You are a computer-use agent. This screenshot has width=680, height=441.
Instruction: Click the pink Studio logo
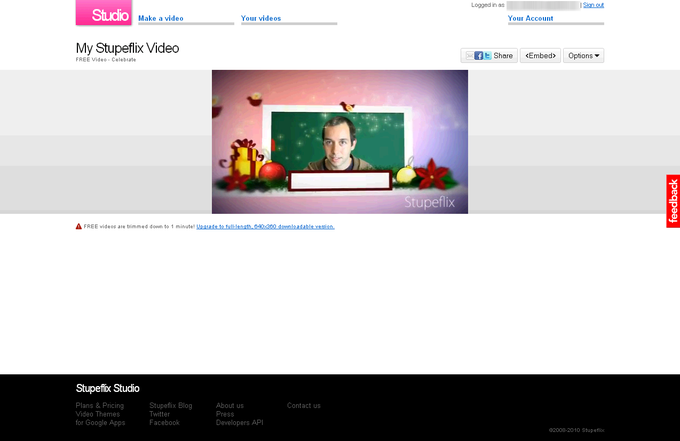click(x=104, y=13)
